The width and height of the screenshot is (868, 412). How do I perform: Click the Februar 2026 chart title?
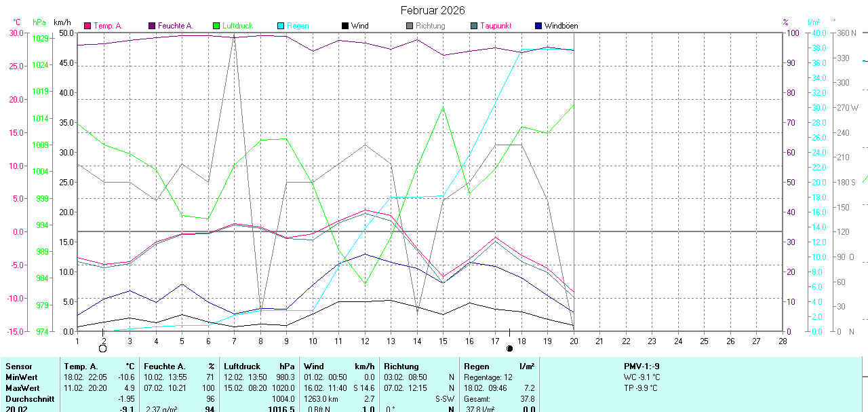(433, 10)
